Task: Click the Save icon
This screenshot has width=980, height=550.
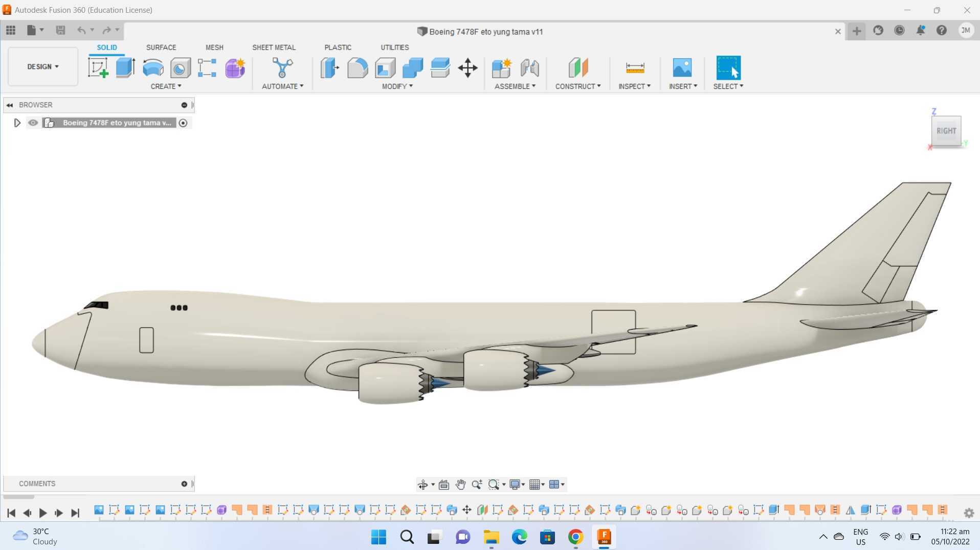Action: pos(60,30)
